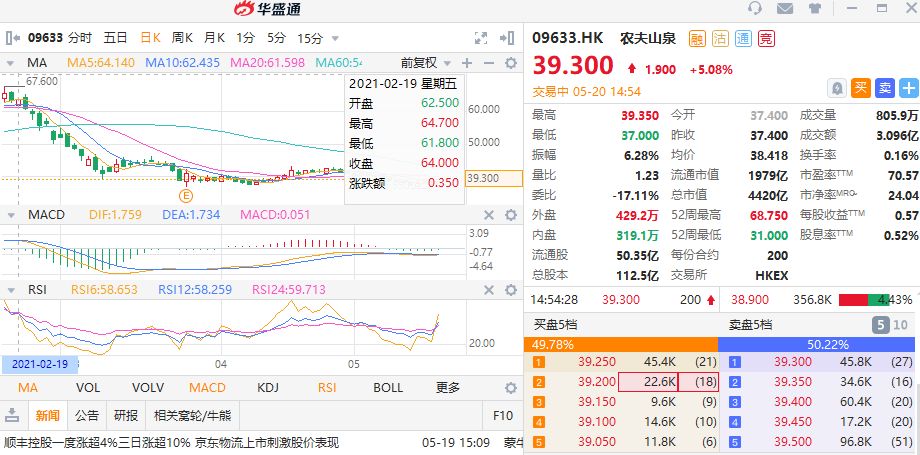Close the RSI indicator panel
The image size is (920, 455).
(488, 289)
